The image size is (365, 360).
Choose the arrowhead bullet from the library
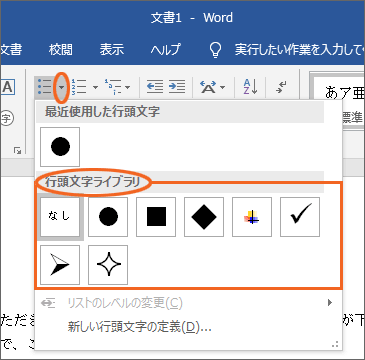pyautogui.click(x=60, y=265)
